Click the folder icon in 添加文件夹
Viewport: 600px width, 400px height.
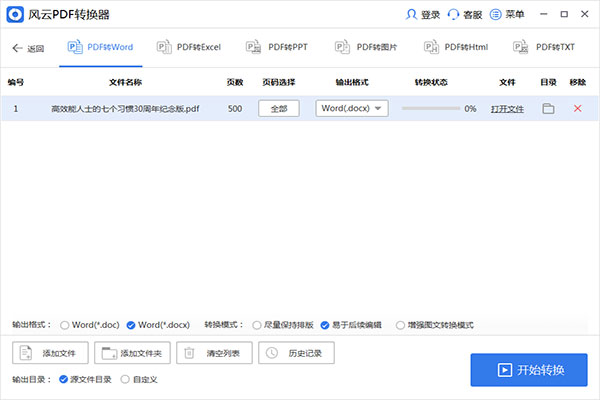tap(109, 353)
